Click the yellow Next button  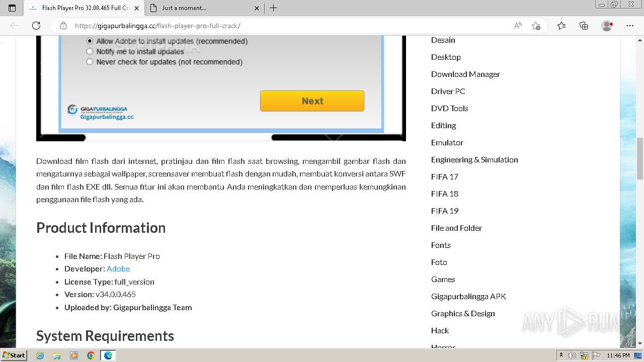tap(312, 101)
